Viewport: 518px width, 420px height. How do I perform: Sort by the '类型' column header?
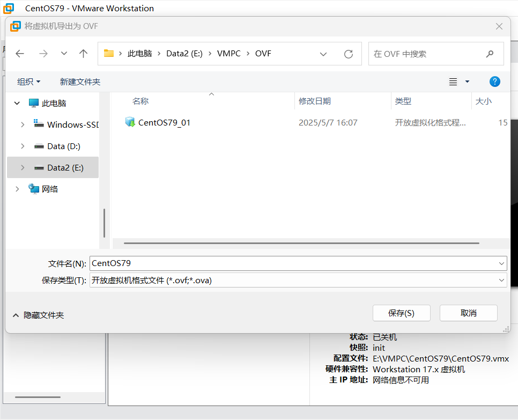[403, 101]
